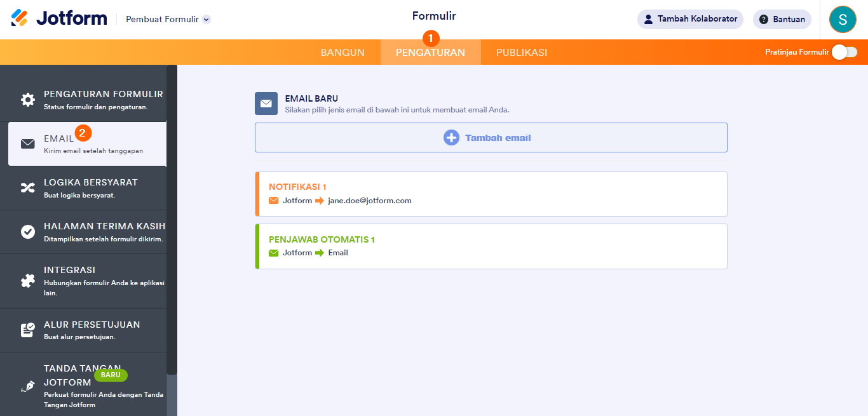Select the Logika Bersyarat shuffle icon
Viewport: 868px width, 416px height.
[x=28, y=187]
